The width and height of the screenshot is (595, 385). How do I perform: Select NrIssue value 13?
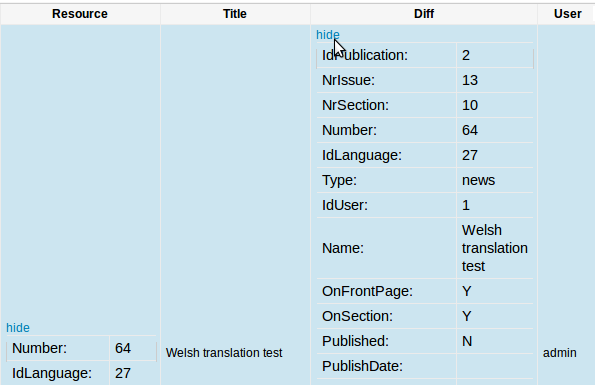(470, 80)
